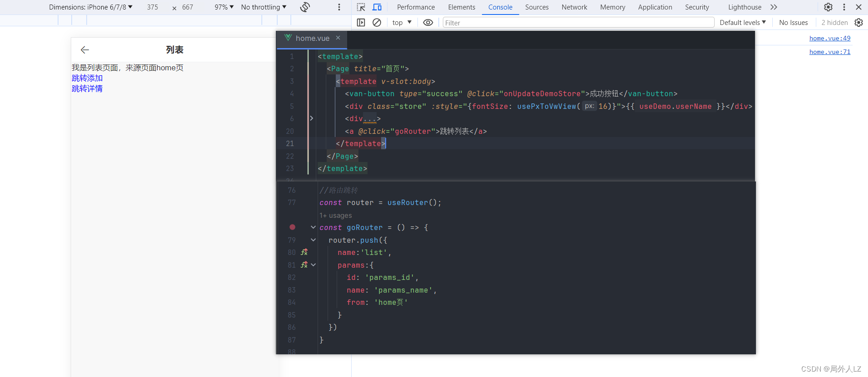The image size is (868, 377).
Task: Open the Lighthouse tab
Action: click(745, 7)
